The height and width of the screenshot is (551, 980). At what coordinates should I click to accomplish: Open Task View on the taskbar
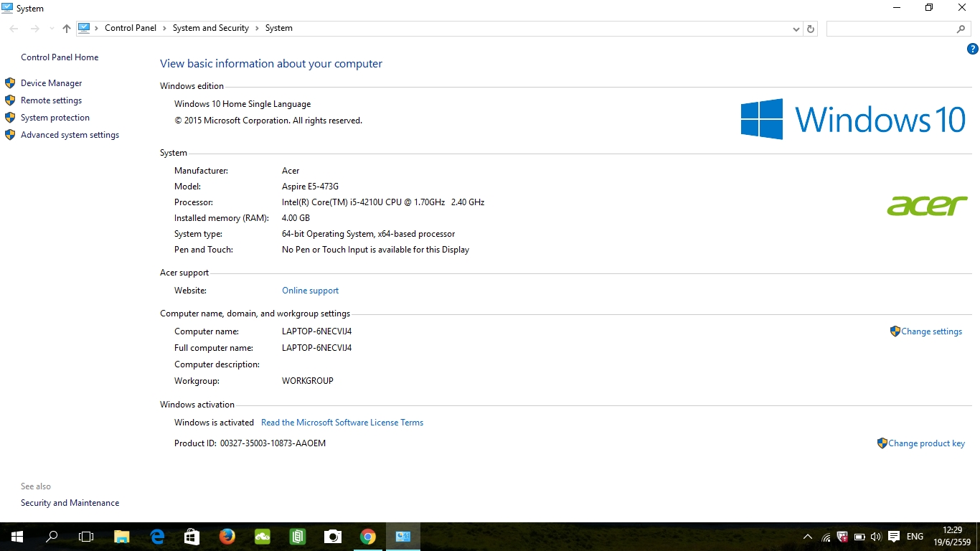click(86, 537)
